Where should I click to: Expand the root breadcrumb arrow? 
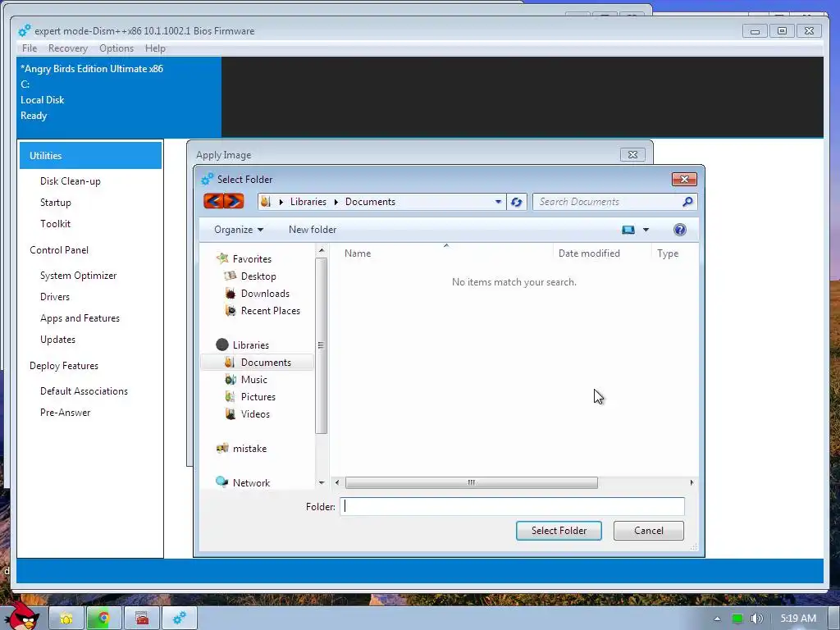281,202
